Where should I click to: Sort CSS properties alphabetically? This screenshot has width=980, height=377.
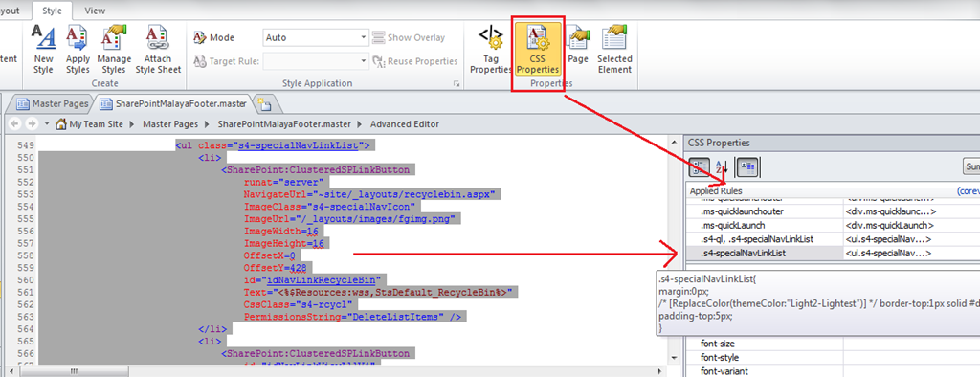coord(722,166)
